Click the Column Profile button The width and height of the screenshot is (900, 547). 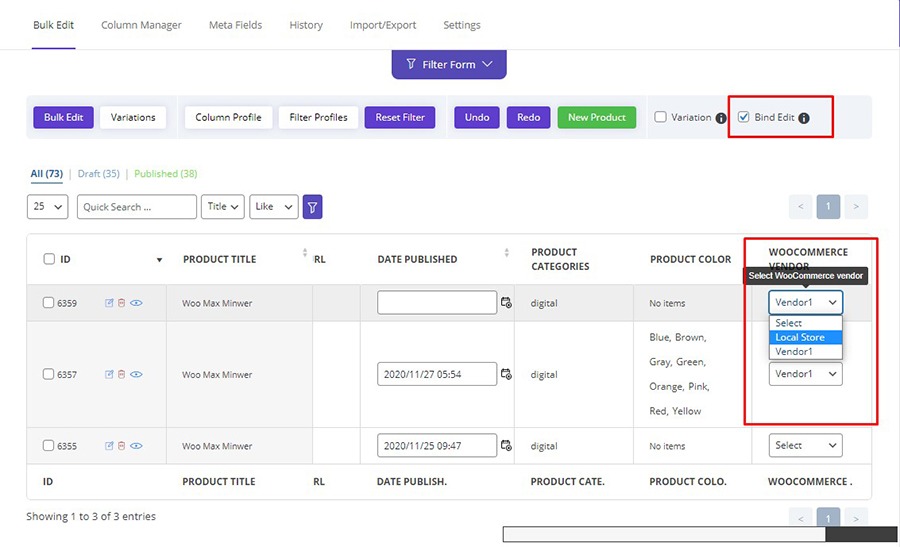click(228, 117)
